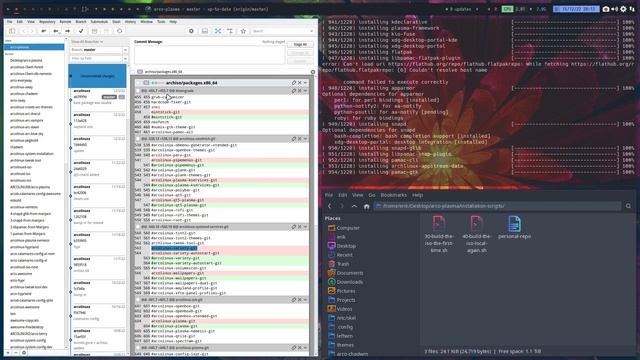640x360 pixels.
Task: Click the Commit Message text area
Action: click(209, 55)
